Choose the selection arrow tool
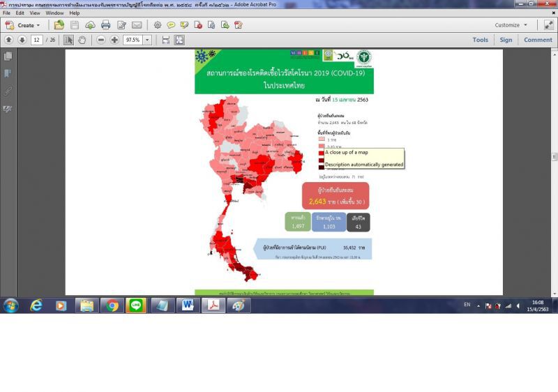This screenshot has height=392, width=558. (68, 40)
